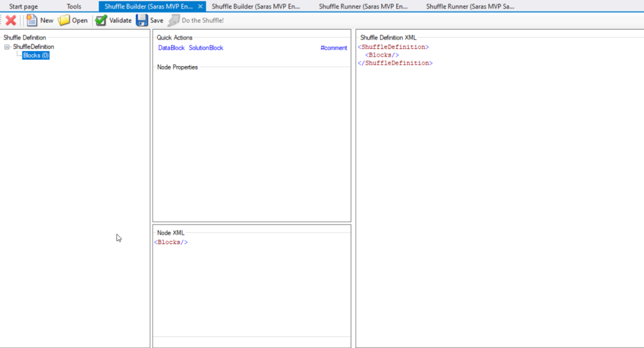644x348 pixels.
Task: Click the closing </ShuffleDefinition> tag in XML panel
Action: coord(395,64)
